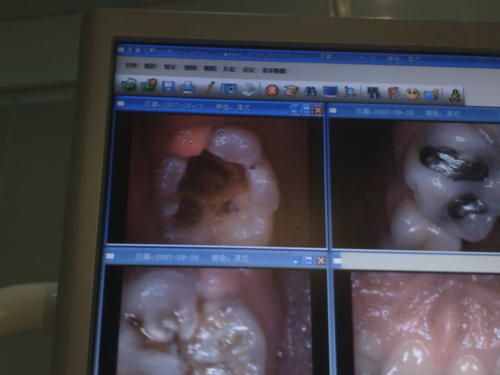This screenshot has width=500, height=375.
Task: Click the blue floppy disk save icon
Action: point(168,87)
